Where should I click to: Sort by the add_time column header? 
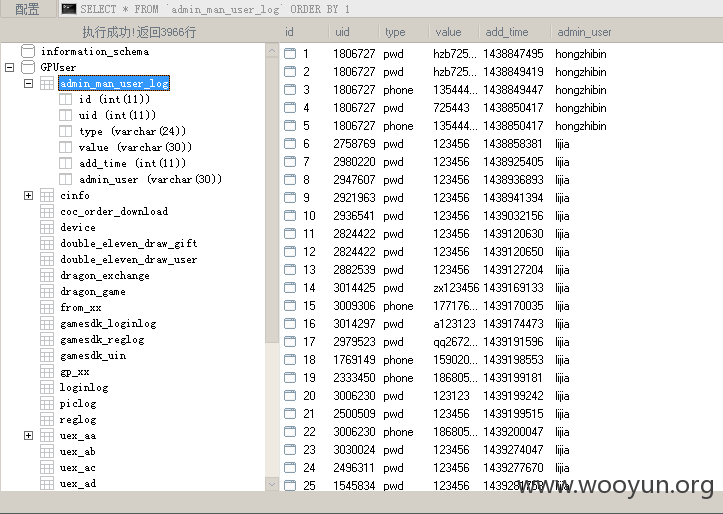[x=516, y=32]
